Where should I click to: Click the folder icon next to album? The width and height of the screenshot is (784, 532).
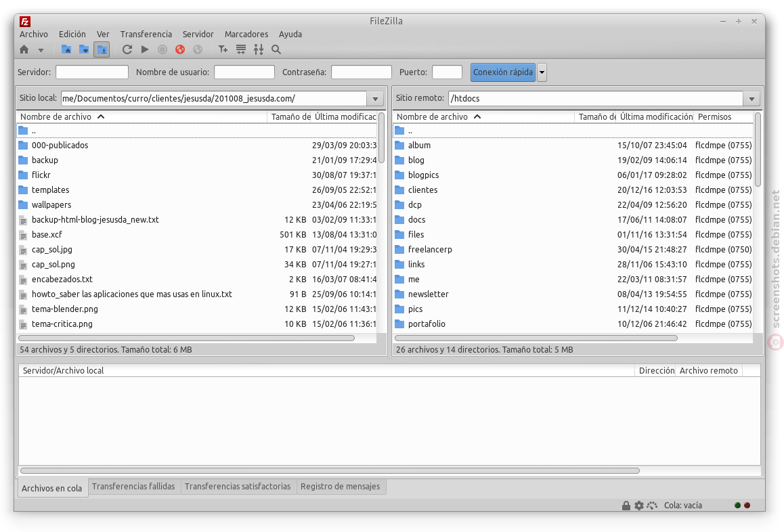(399, 146)
